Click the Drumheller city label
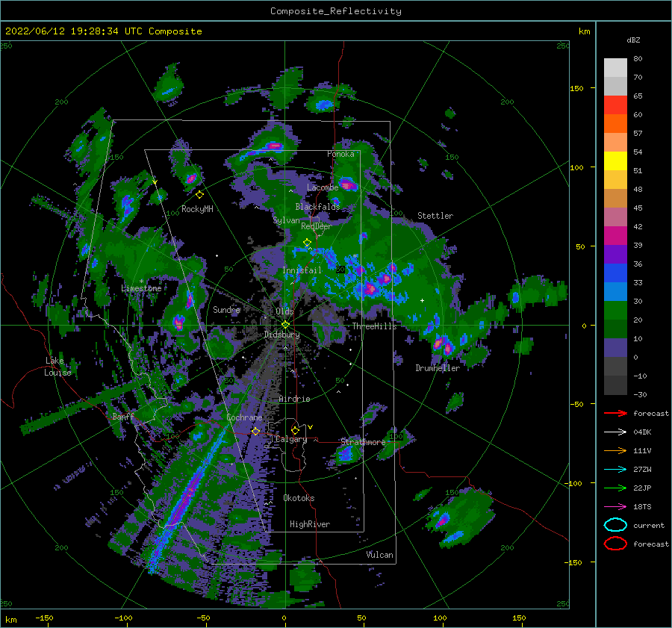 [437, 368]
